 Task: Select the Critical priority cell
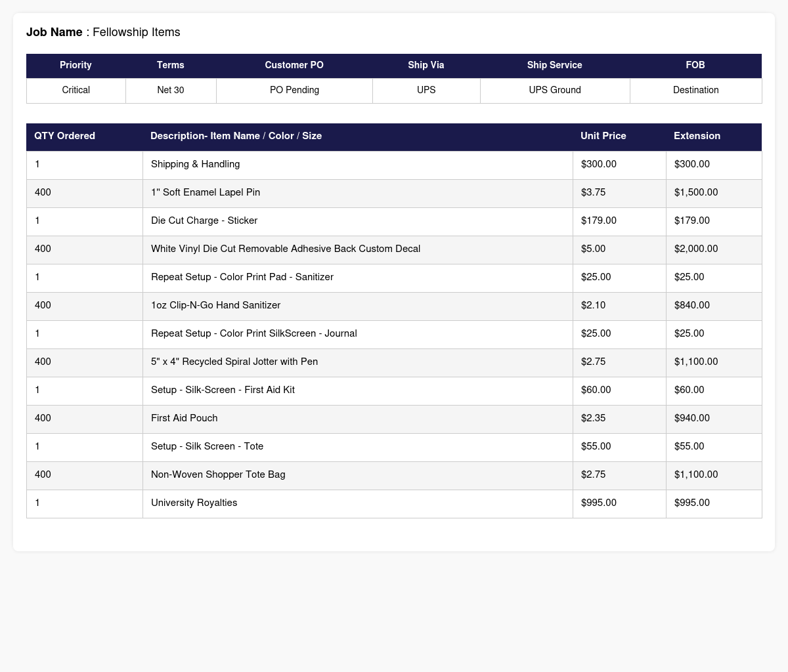click(76, 90)
